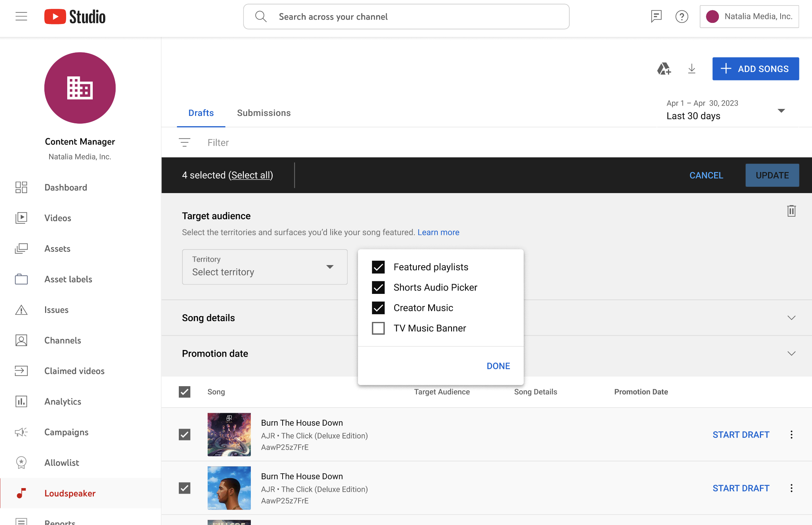Image resolution: width=812 pixels, height=525 pixels.
Task: Go to Analytics in sidebar
Action: [63, 402]
